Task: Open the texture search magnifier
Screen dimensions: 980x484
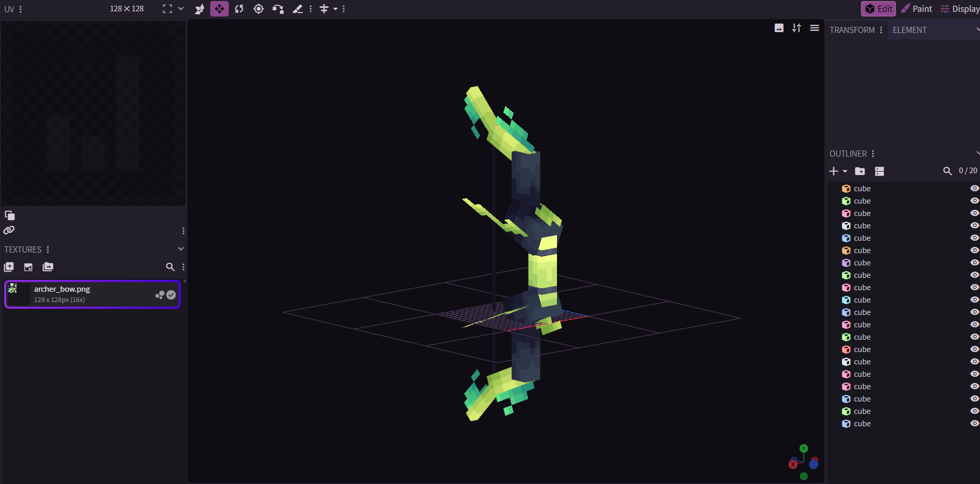Action: pos(170,267)
